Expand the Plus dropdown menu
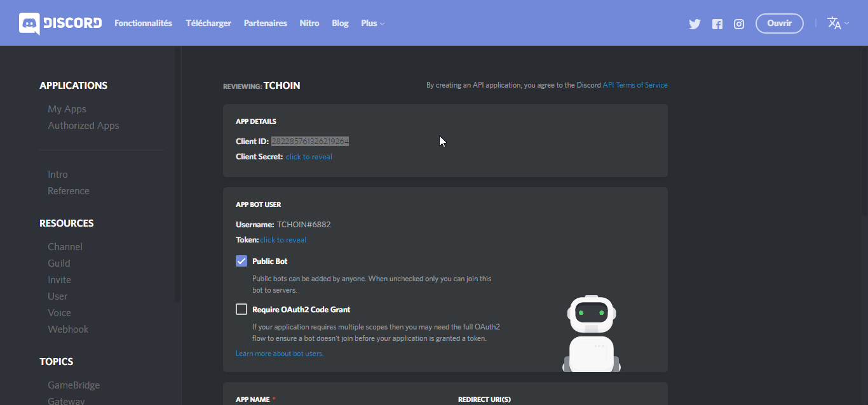Viewport: 868px width, 405px height. point(373,23)
